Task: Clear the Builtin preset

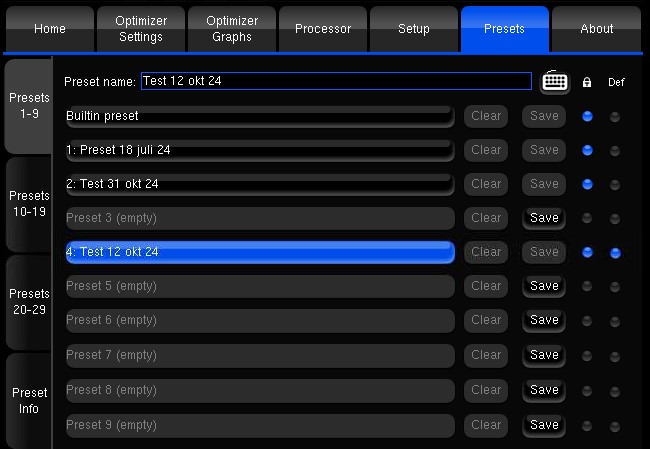Action: coord(486,116)
